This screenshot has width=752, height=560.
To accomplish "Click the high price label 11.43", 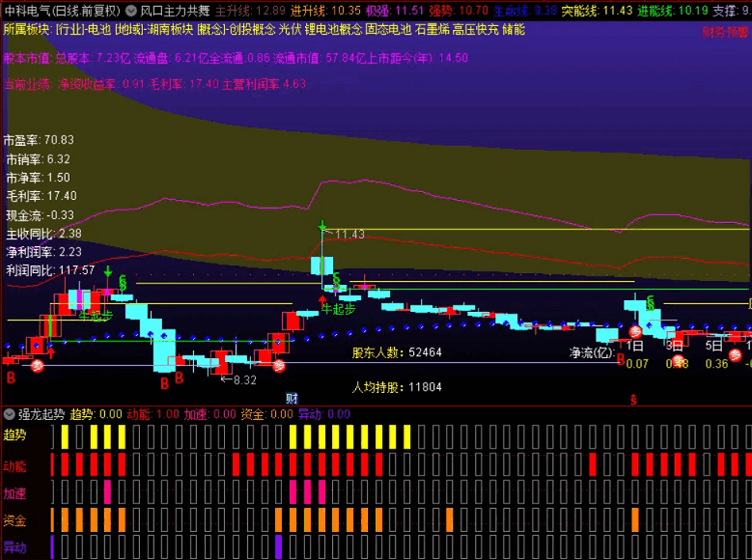I will coord(349,235).
